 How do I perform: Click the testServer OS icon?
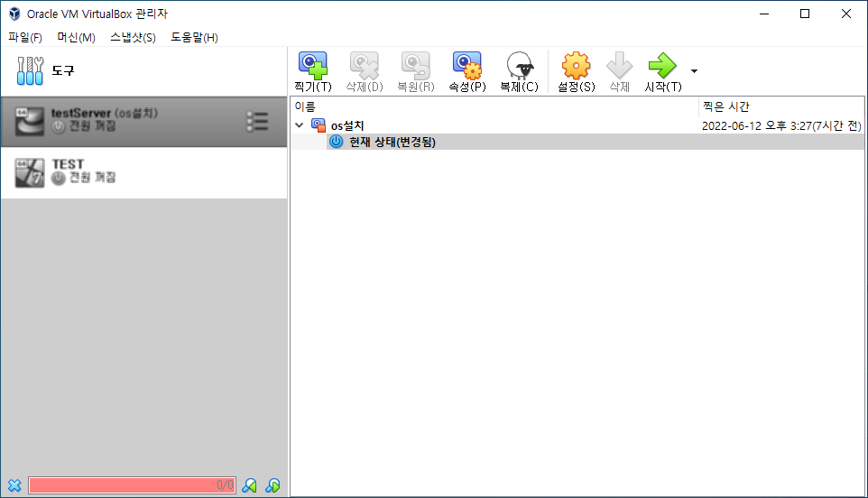point(30,121)
